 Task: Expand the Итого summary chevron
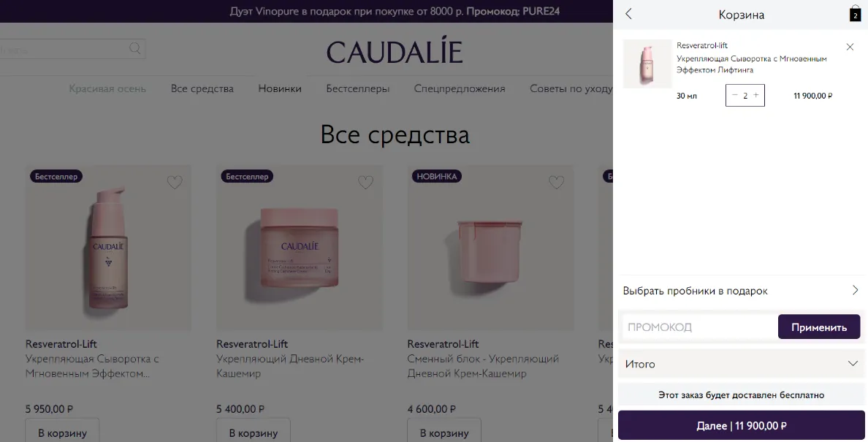[x=853, y=363]
